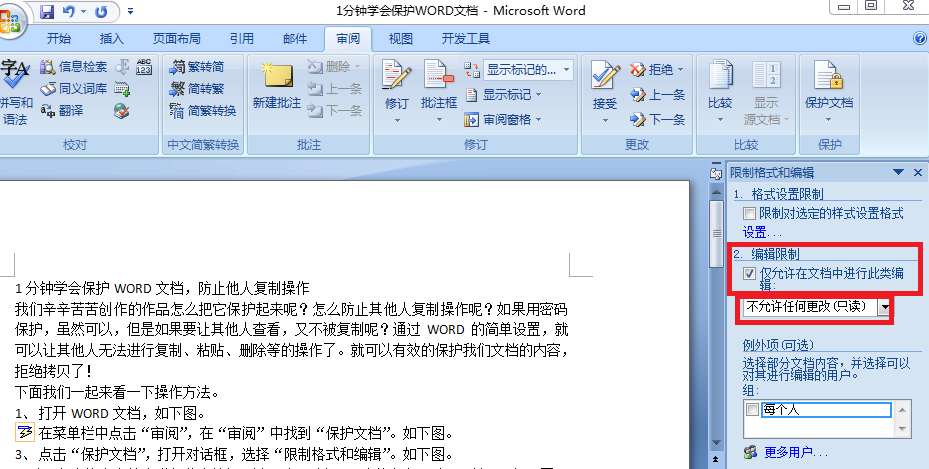Click the icon left of 限制格式和编辑 title
This screenshot has height=469, width=929.
[716, 173]
